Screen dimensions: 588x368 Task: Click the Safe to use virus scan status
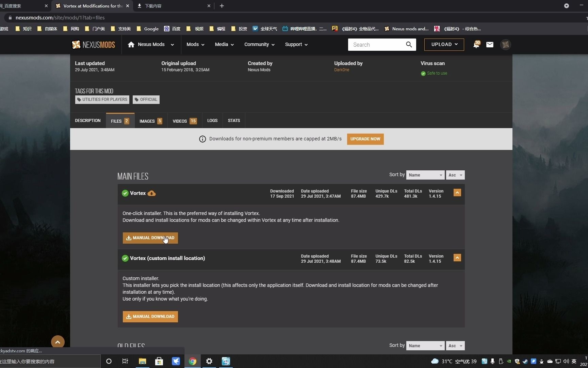434,73
